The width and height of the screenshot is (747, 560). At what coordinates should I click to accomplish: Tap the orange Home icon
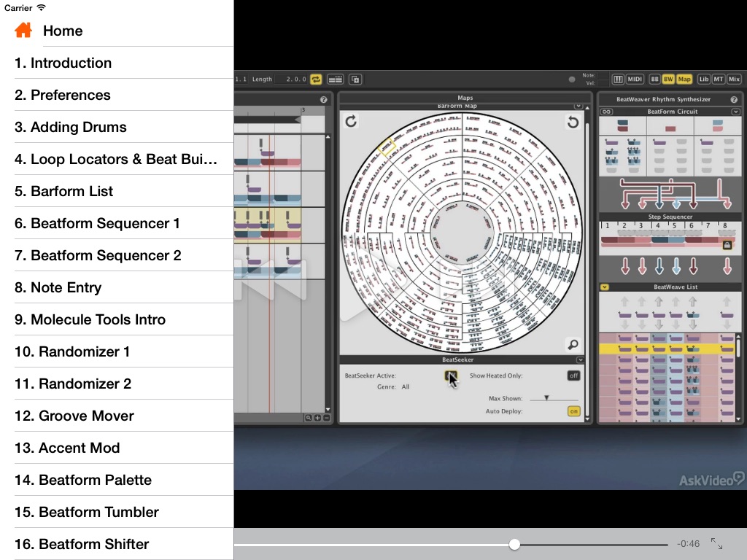point(23,31)
